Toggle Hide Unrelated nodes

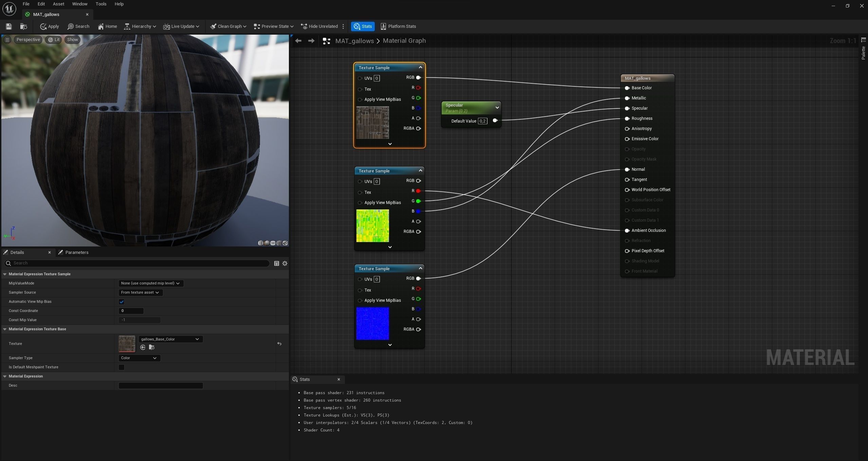(x=319, y=26)
